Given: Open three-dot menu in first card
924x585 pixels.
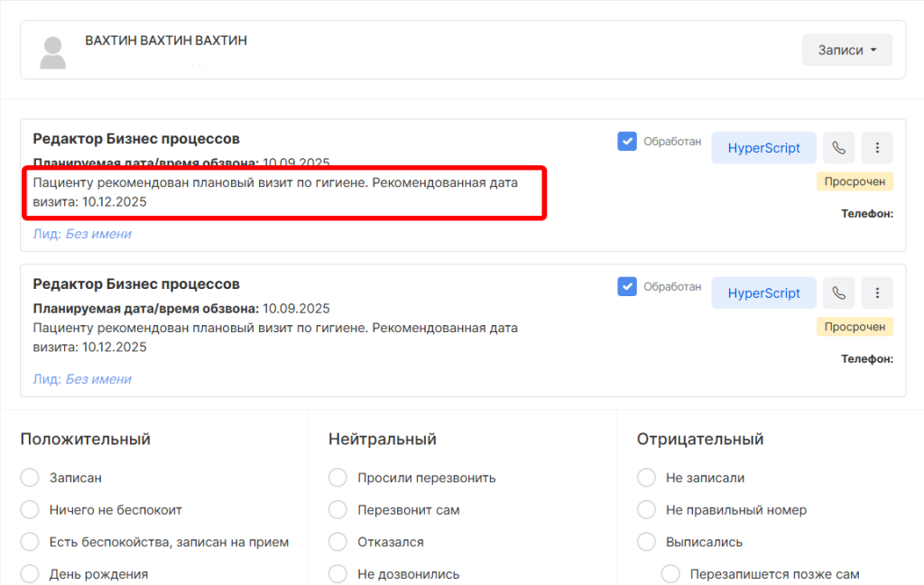Looking at the screenshot, I should [877, 148].
